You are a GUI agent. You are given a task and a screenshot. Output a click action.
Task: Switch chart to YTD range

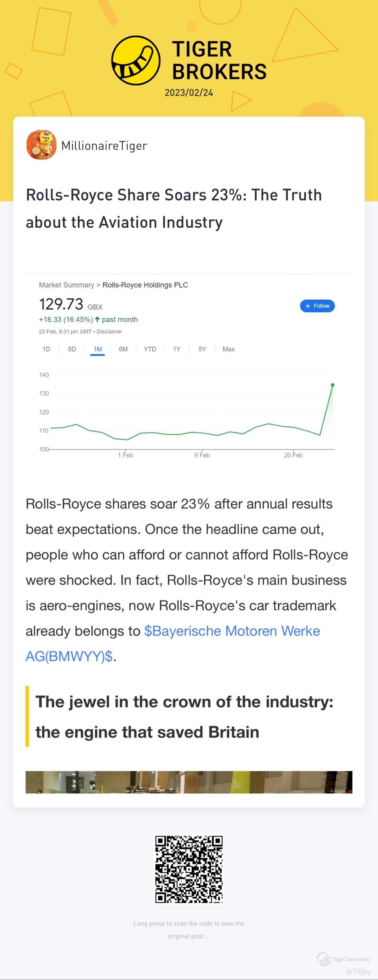coord(150,349)
